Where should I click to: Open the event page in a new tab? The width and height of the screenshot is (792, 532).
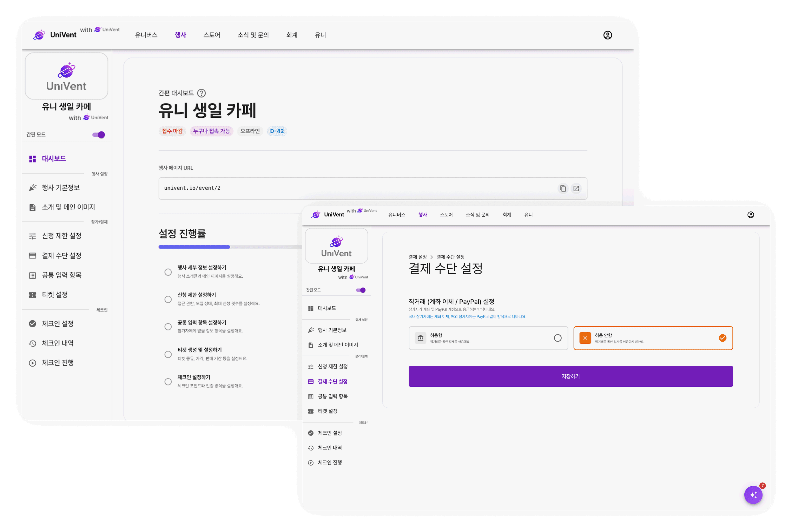point(576,188)
